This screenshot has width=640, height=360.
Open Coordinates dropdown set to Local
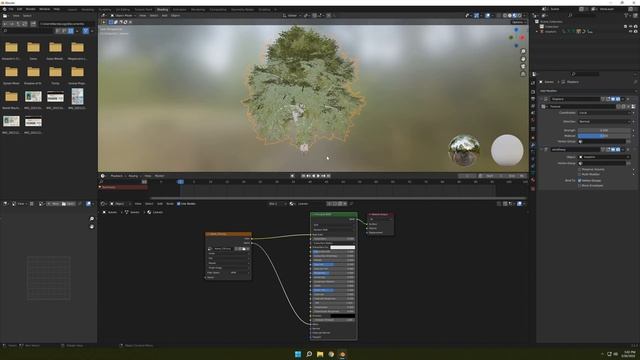pyautogui.click(x=604, y=113)
